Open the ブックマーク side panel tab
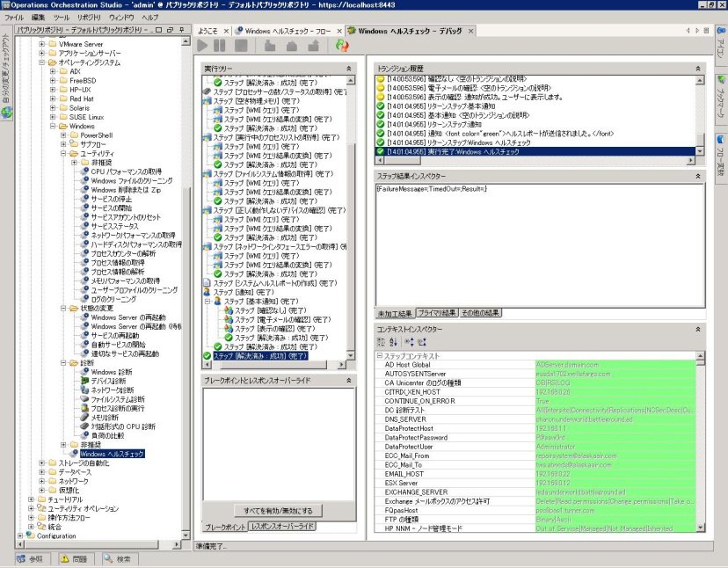 (x=721, y=98)
